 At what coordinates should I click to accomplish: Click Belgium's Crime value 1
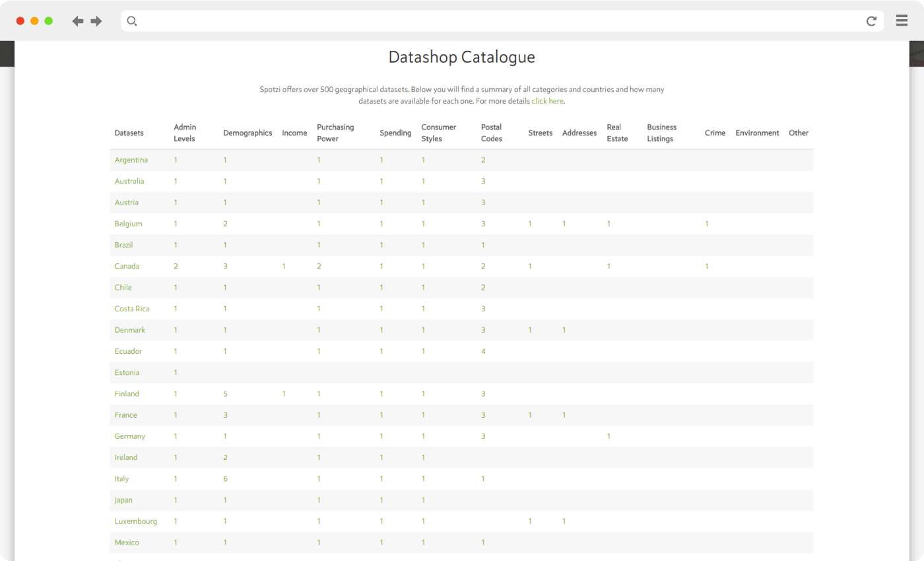pyautogui.click(x=706, y=224)
